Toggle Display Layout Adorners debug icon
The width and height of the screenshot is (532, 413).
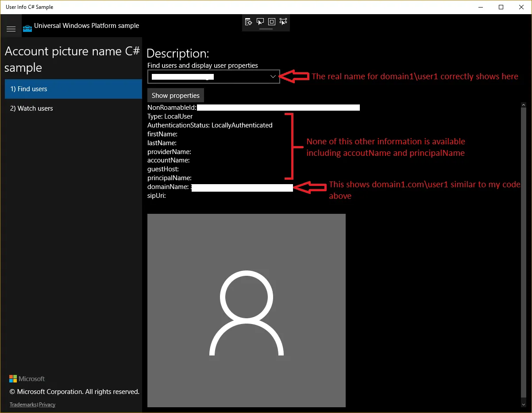tap(272, 21)
